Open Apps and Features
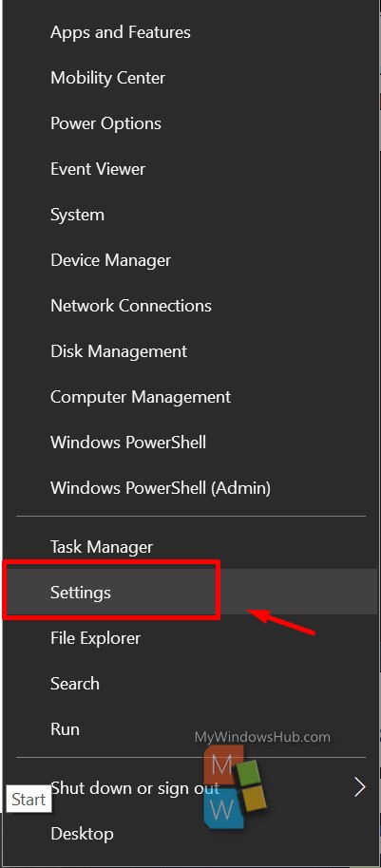Image resolution: width=381 pixels, height=868 pixels. pyautogui.click(x=190, y=32)
